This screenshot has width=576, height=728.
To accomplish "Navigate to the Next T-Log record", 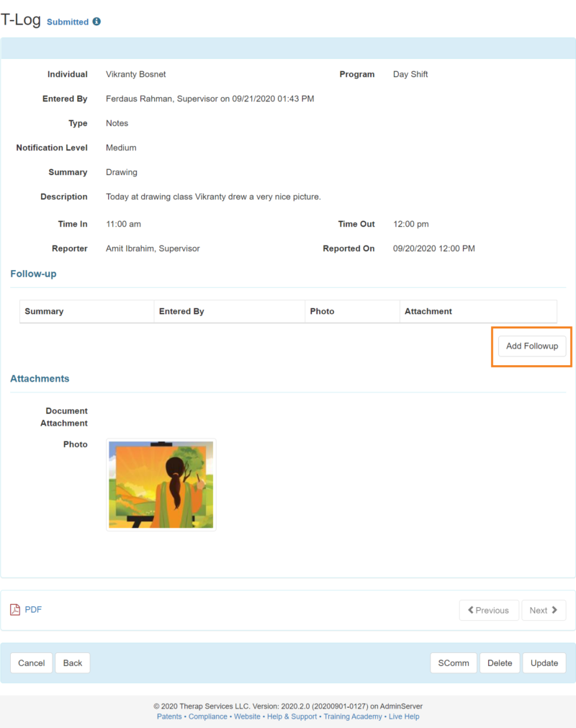I will tap(544, 610).
